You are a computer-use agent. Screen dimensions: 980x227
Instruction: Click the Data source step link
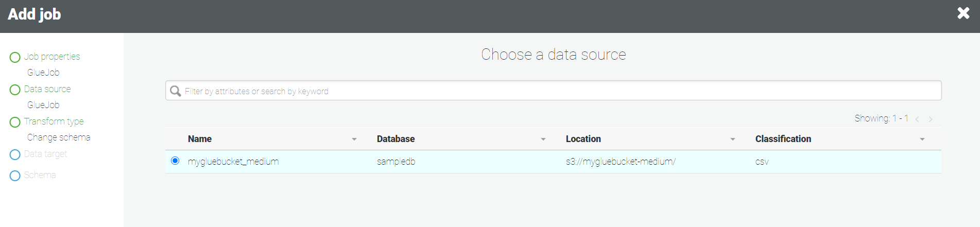point(47,89)
